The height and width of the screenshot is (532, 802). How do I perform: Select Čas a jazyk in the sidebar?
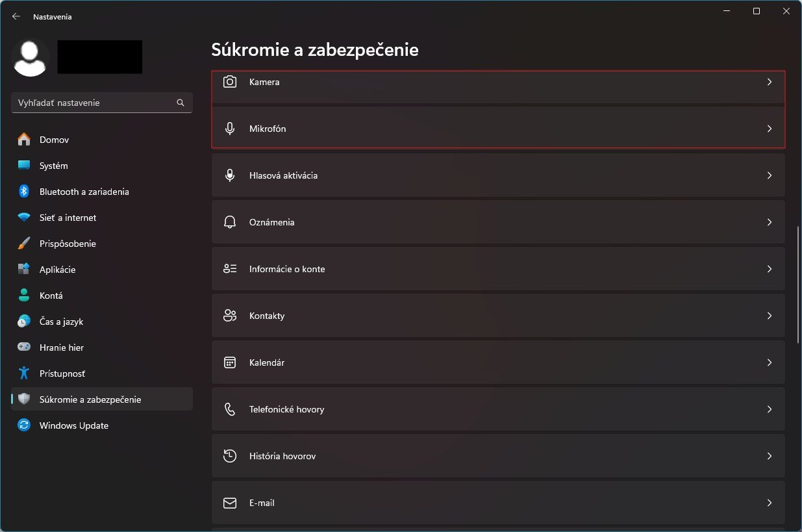102,322
